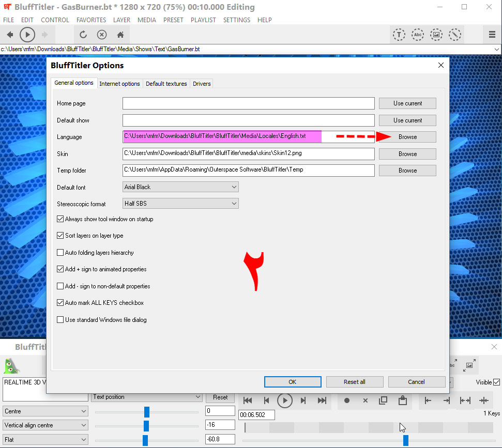Switch to the Drivers tab
This screenshot has height=448, width=502.
(202, 84)
